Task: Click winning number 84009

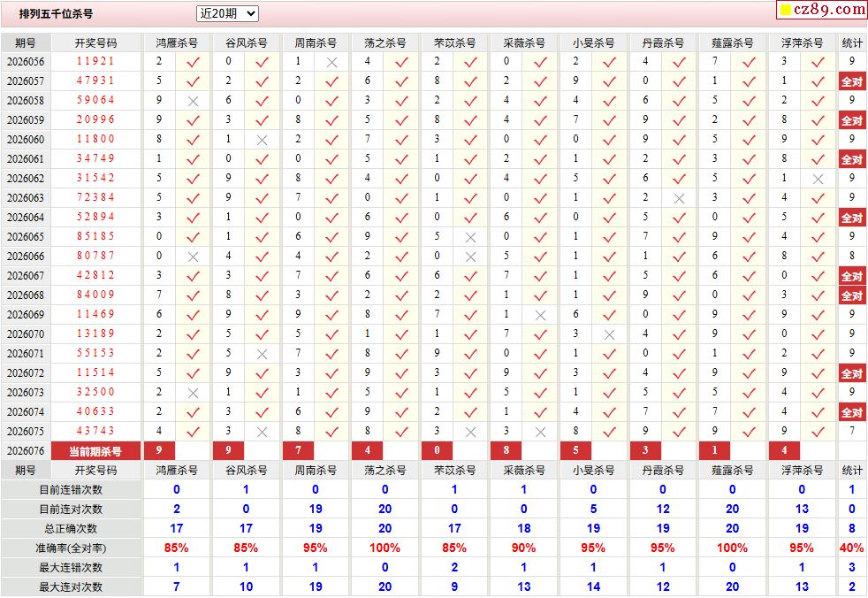Action: (95, 295)
